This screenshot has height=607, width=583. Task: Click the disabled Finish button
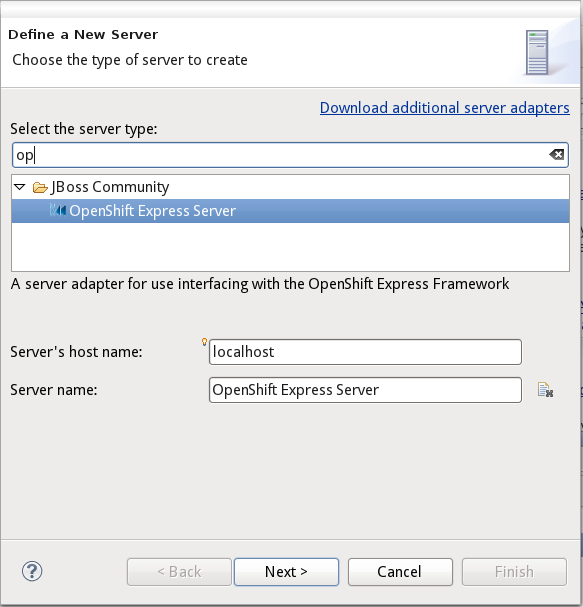514,572
